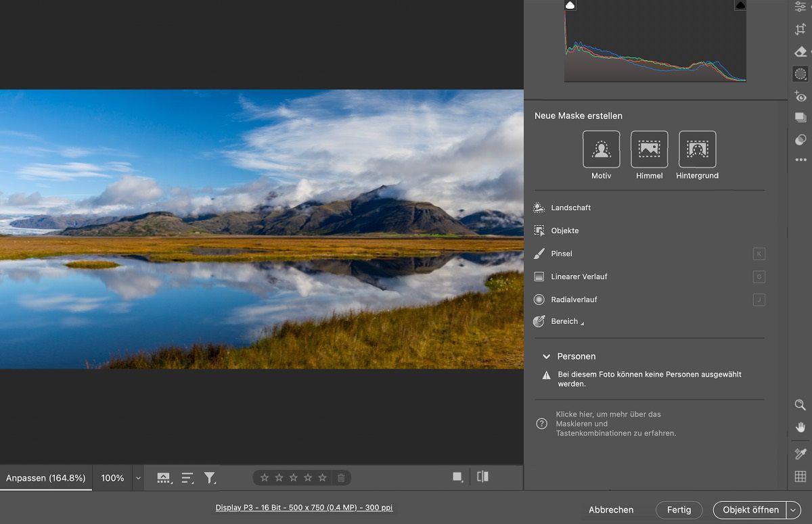Open the Snapshots panel icon
Screen dimensions: 812x524
coord(800,118)
